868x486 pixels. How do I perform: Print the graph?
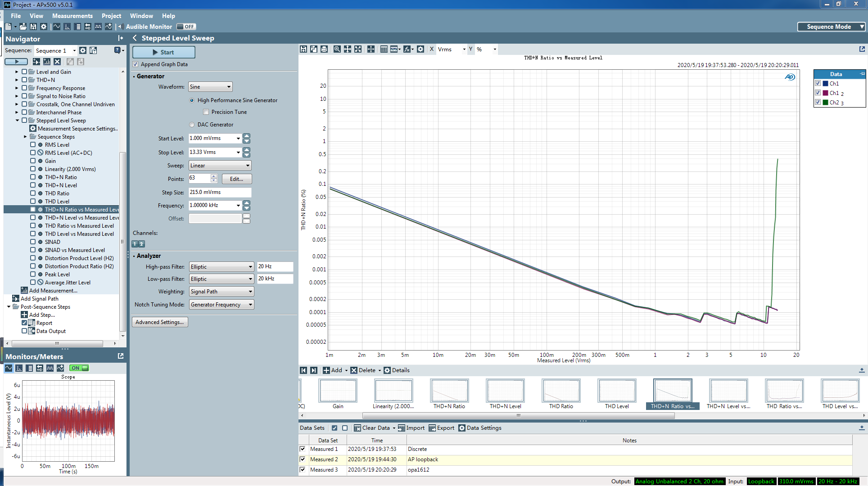click(x=324, y=49)
